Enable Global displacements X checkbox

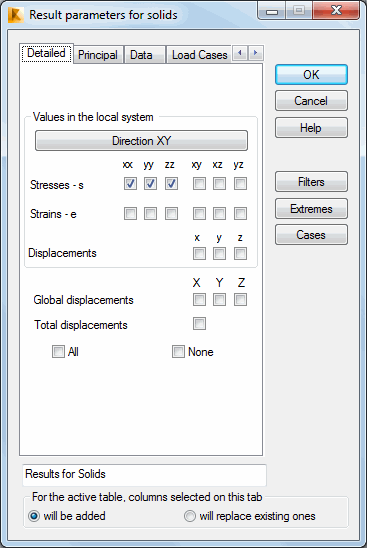tap(199, 300)
